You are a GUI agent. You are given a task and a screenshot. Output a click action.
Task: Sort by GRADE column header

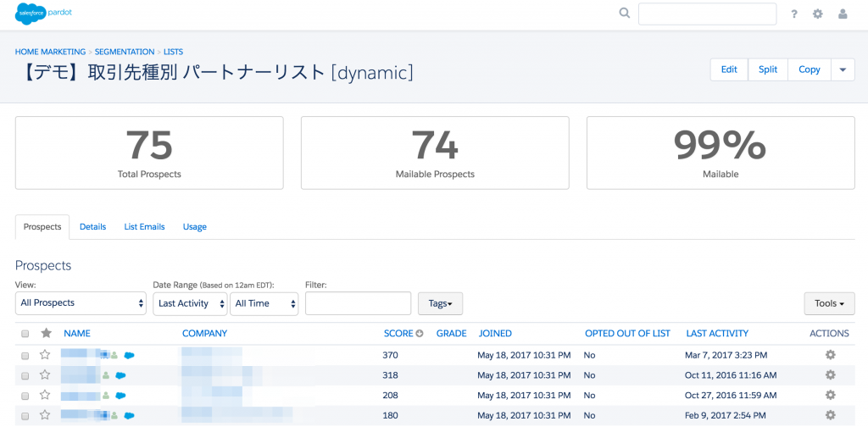(x=451, y=334)
